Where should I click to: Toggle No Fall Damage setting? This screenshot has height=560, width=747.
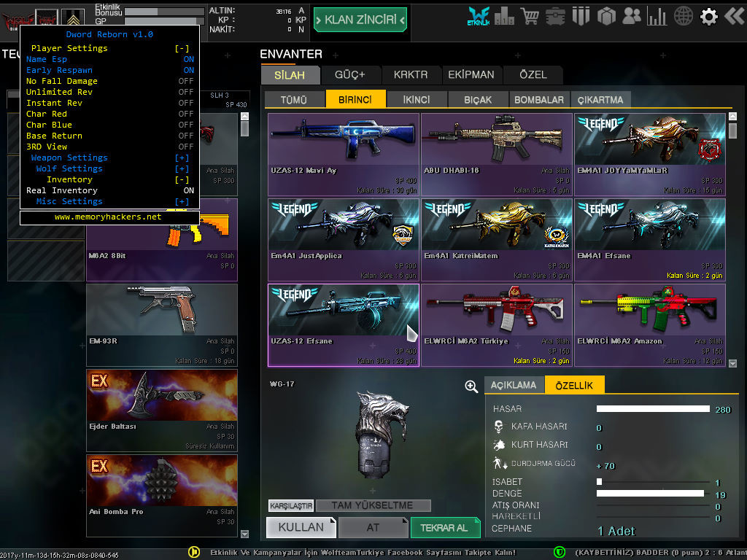pyautogui.click(x=109, y=81)
